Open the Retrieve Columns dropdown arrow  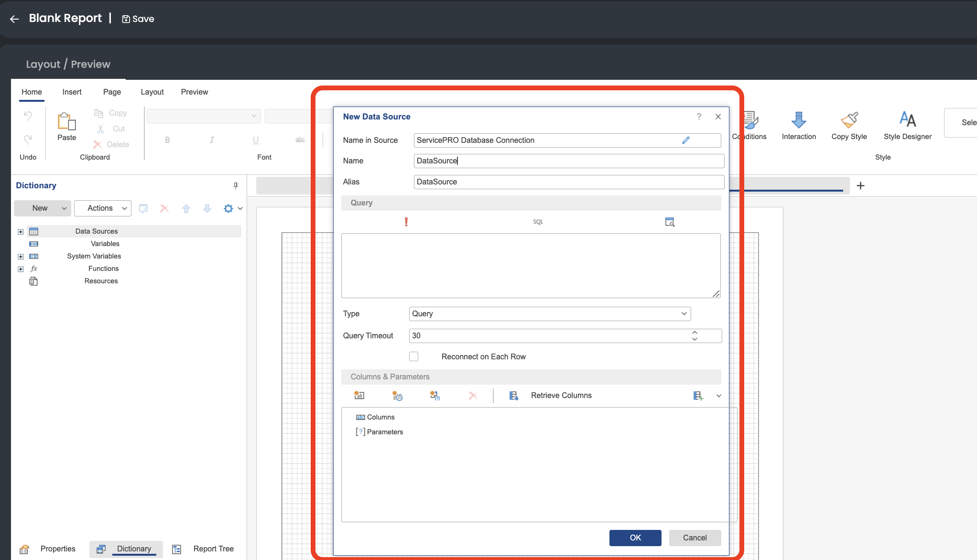point(719,396)
